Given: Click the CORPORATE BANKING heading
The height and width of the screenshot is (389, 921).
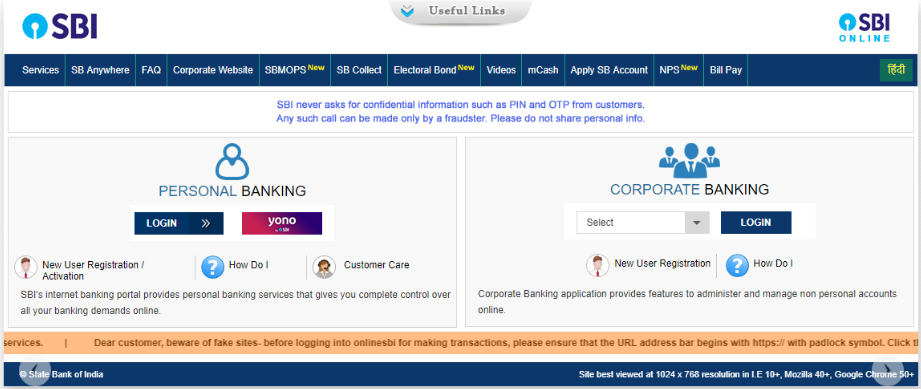Looking at the screenshot, I should [690, 190].
